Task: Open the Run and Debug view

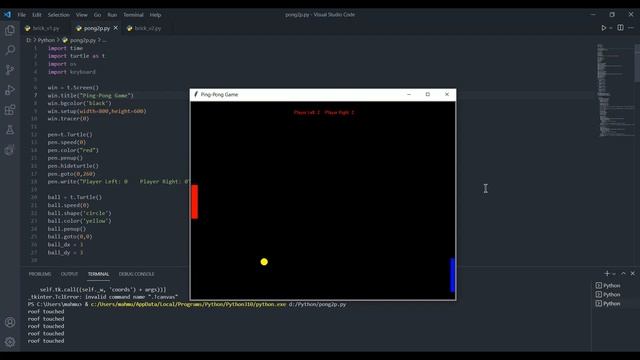Action: (x=10, y=90)
